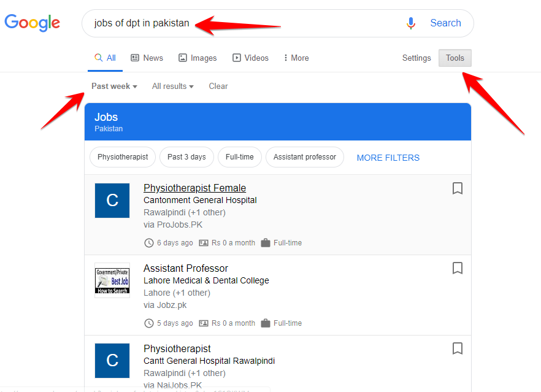
Task: Click via ProJobs.PK source text
Action: (x=173, y=225)
